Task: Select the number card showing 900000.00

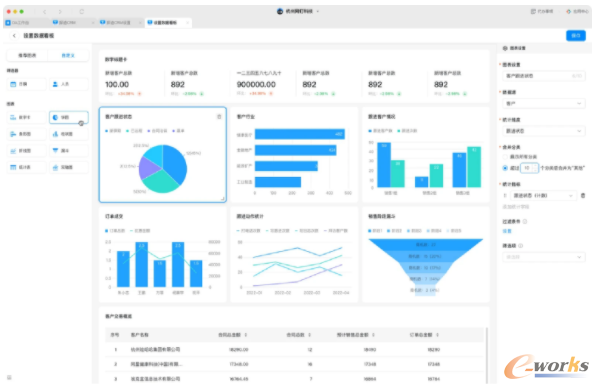Action: point(264,83)
